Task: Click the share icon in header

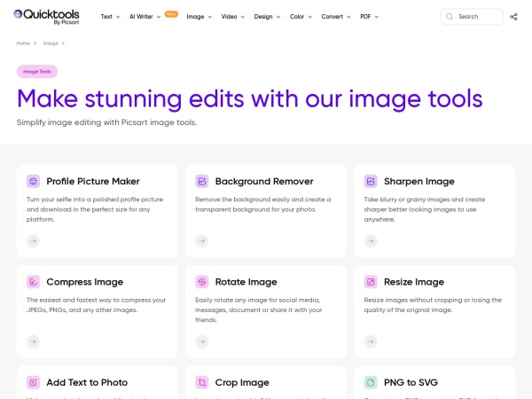Action: [513, 16]
